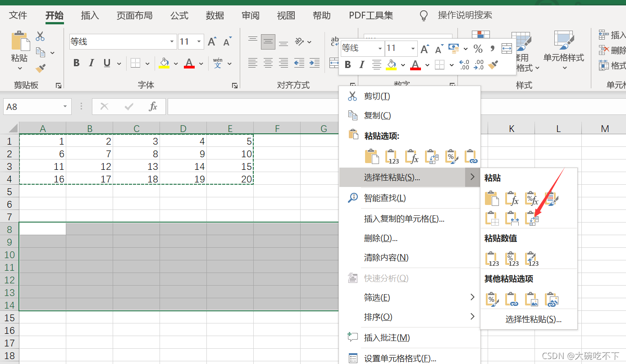
Task: Click increase font size in the ribbon
Action: pyautogui.click(x=212, y=42)
